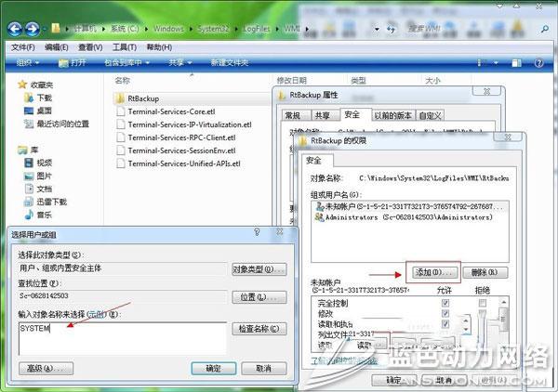558x392 pixels.
Task: Expand the 组织 toolbar dropdown
Action: pyautogui.click(x=30, y=62)
